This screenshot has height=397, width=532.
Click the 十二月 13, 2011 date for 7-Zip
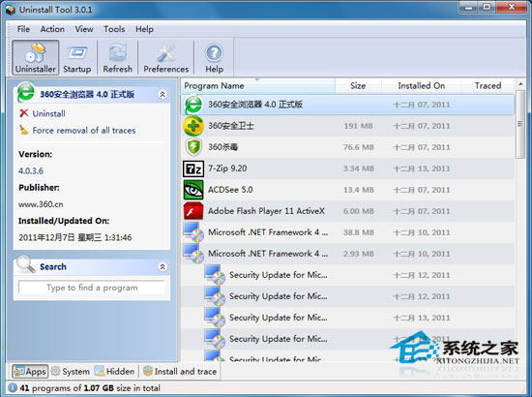422,168
